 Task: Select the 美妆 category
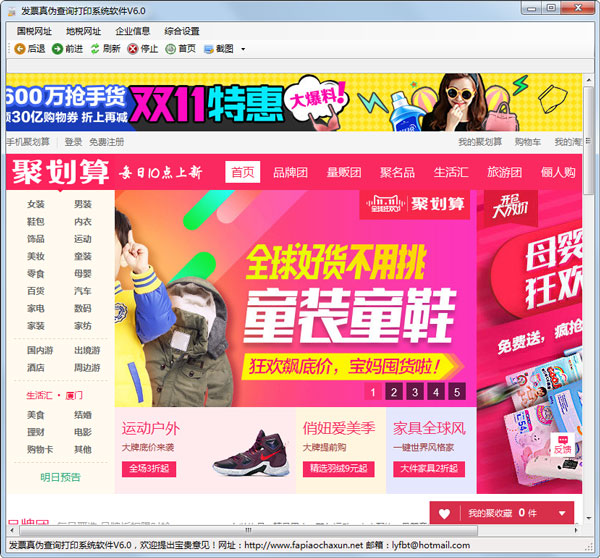36,256
